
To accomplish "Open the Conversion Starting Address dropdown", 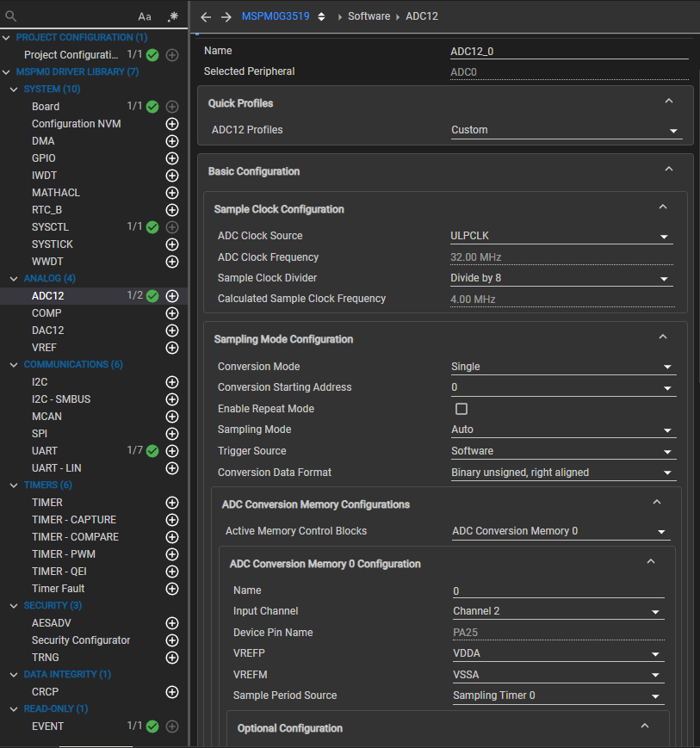I will click(564, 387).
